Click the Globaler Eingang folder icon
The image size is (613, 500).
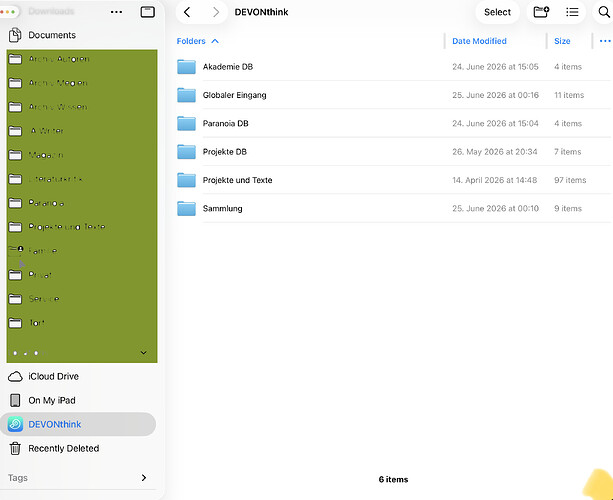tap(186, 95)
